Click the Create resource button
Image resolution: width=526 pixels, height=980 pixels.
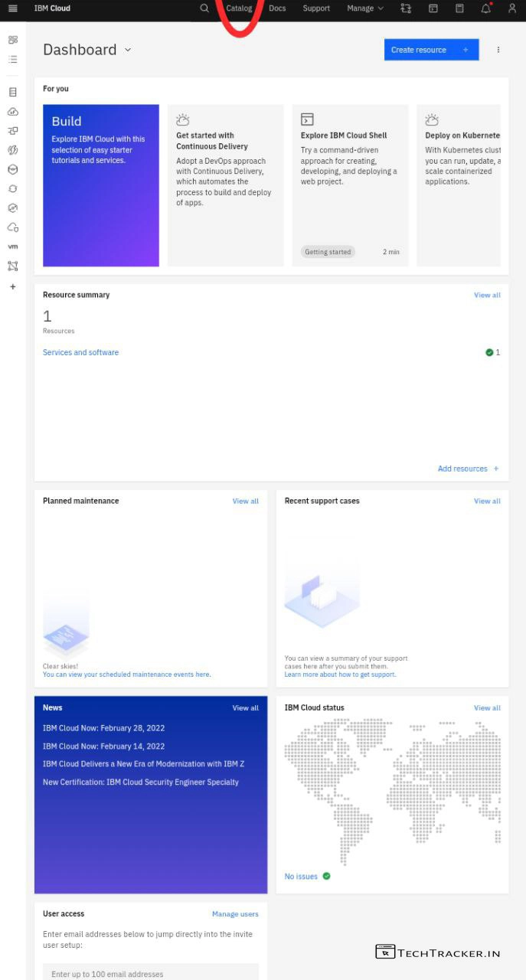coord(431,50)
